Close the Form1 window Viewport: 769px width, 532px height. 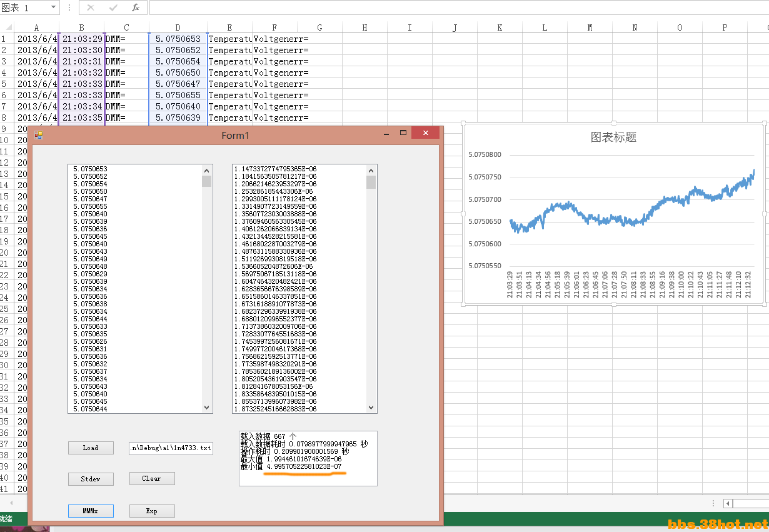click(426, 133)
